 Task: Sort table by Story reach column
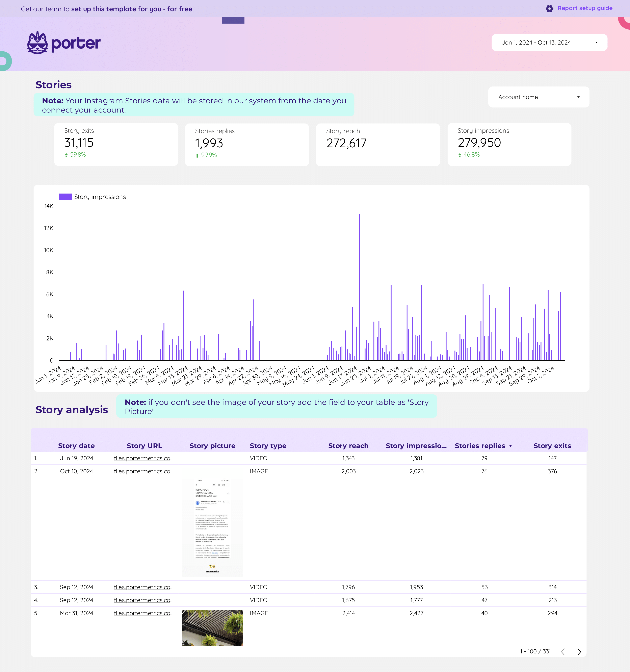[348, 445]
